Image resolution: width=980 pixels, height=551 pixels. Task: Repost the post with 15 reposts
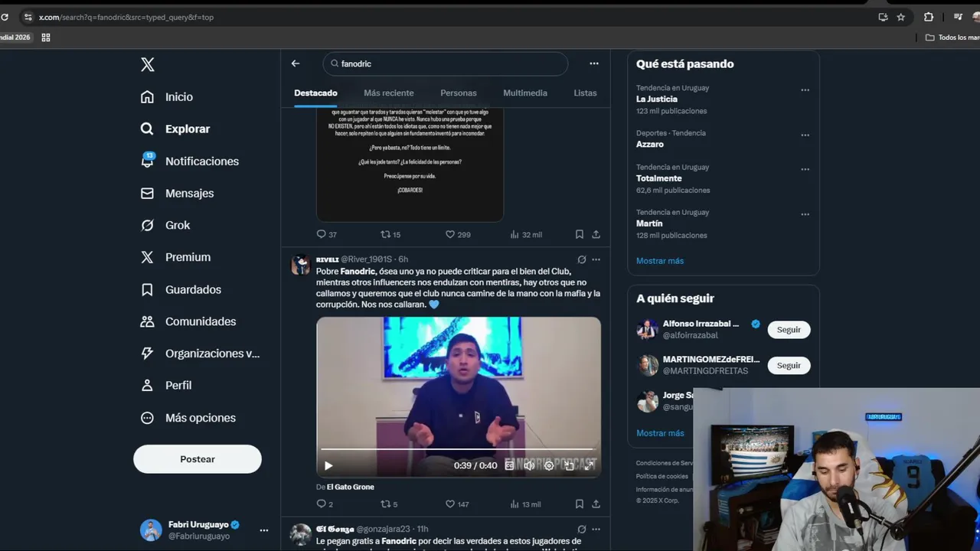click(390, 234)
